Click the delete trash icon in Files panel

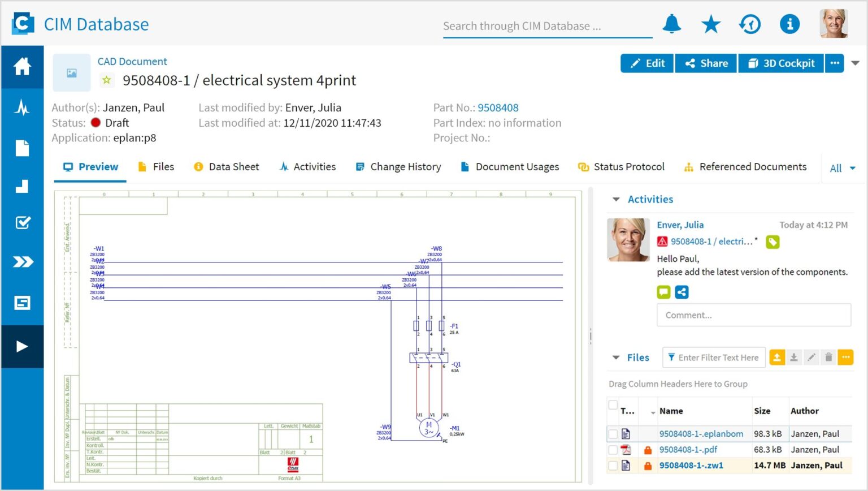point(828,357)
